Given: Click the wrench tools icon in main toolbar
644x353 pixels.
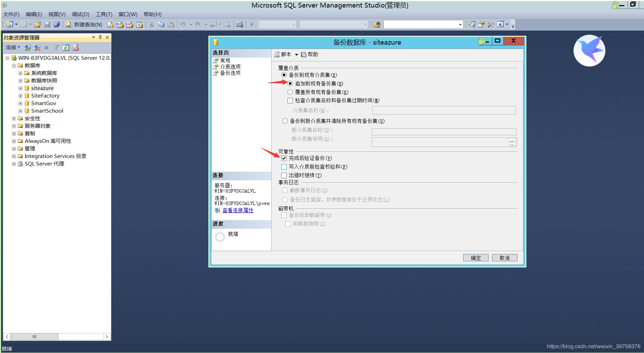Looking at the screenshot, I should [491, 24].
